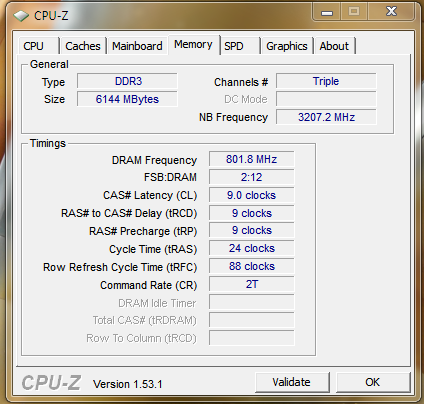Image resolution: width=424 pixels, height=404 pixels.
Task: Click the Row Refresh Cycle Time label
Action: (120, 267)
